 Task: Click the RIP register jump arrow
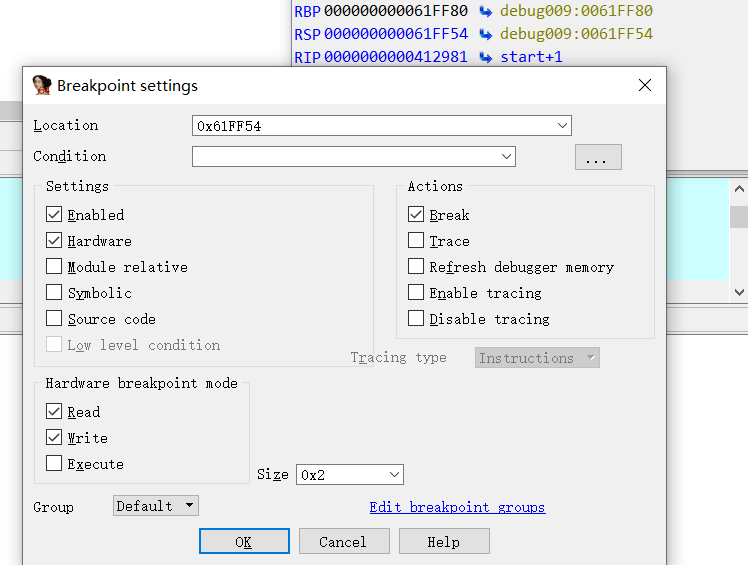pos(486,57)
